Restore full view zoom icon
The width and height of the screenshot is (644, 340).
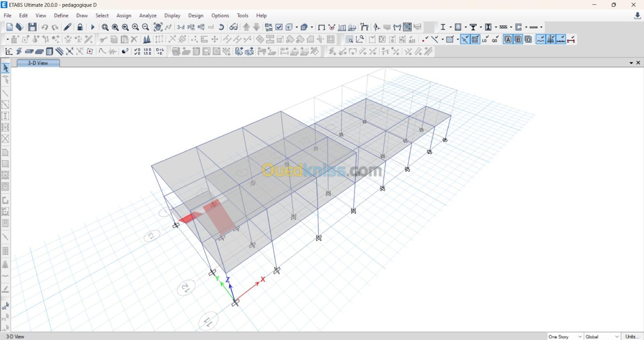pyautogui.click(x=115, y=27)
